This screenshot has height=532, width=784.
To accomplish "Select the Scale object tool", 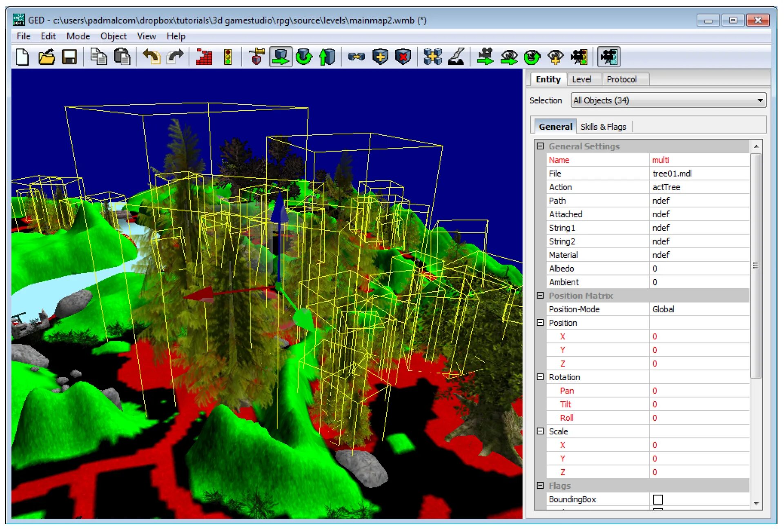I will point(327,57).
